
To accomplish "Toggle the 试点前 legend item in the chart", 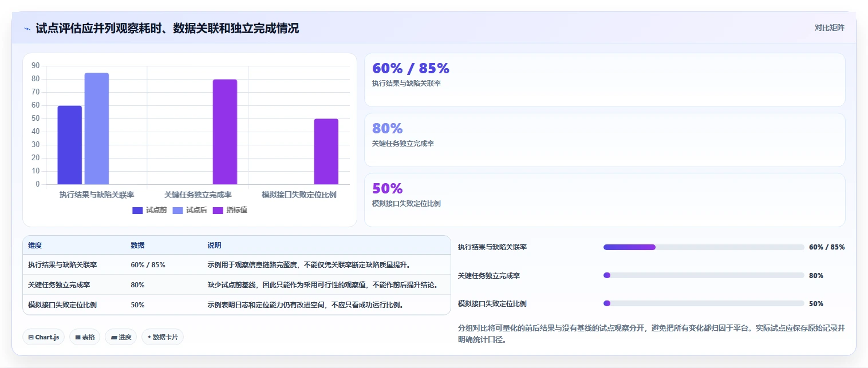I will 149,210.
